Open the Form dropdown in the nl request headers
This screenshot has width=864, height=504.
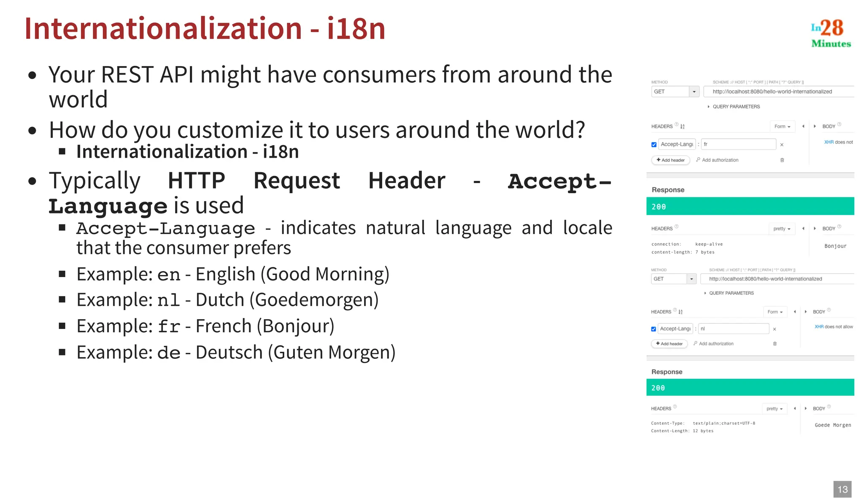775,312
